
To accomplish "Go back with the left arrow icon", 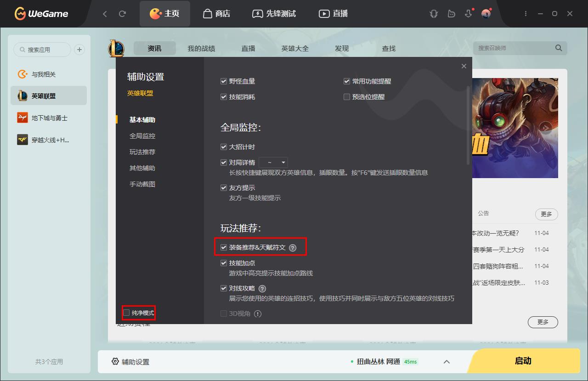I will 105,14.
